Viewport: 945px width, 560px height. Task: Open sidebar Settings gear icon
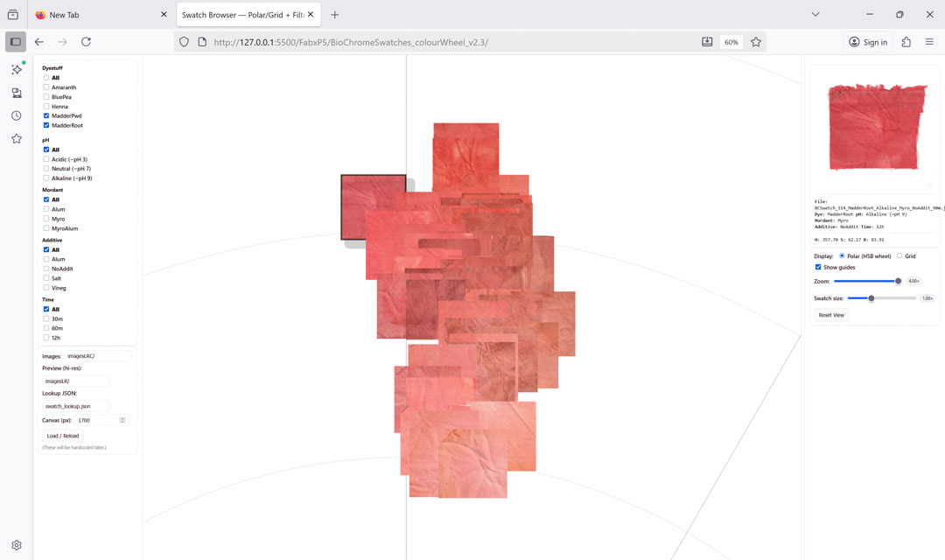16,545
